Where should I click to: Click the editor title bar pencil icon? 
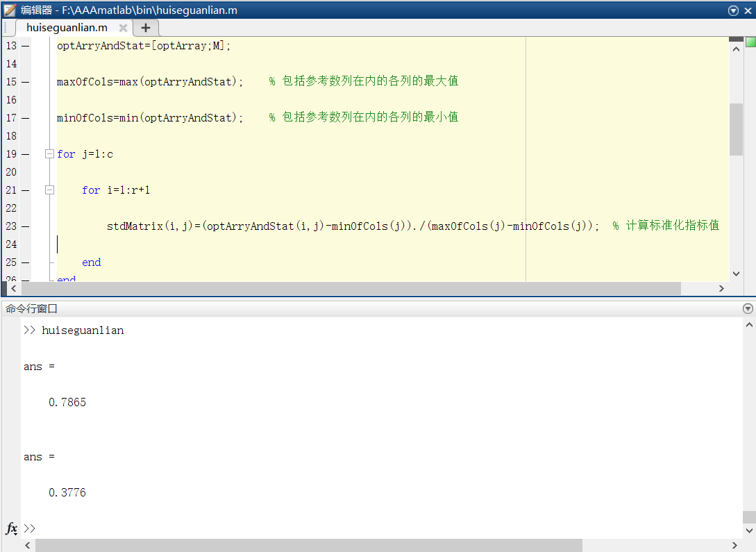coord(10,10)
